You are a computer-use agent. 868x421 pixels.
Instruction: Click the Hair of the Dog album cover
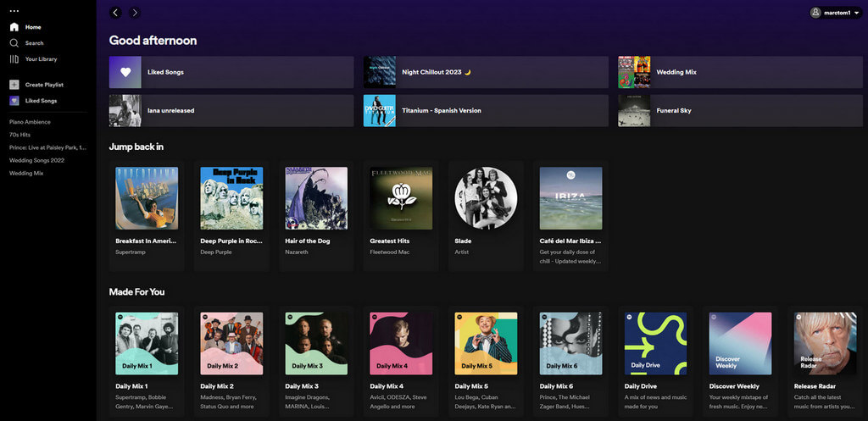tap(316, 198)
